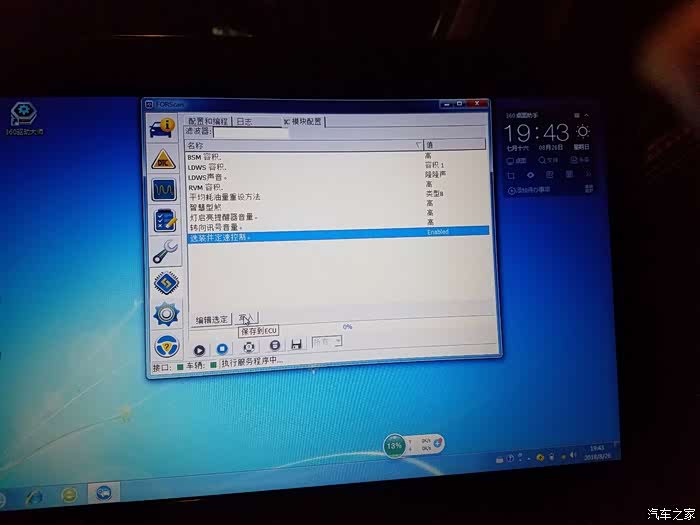Click the round dark icon left of floppy disk
Viewport: 700px width, 525px height.
pos(275,345)
